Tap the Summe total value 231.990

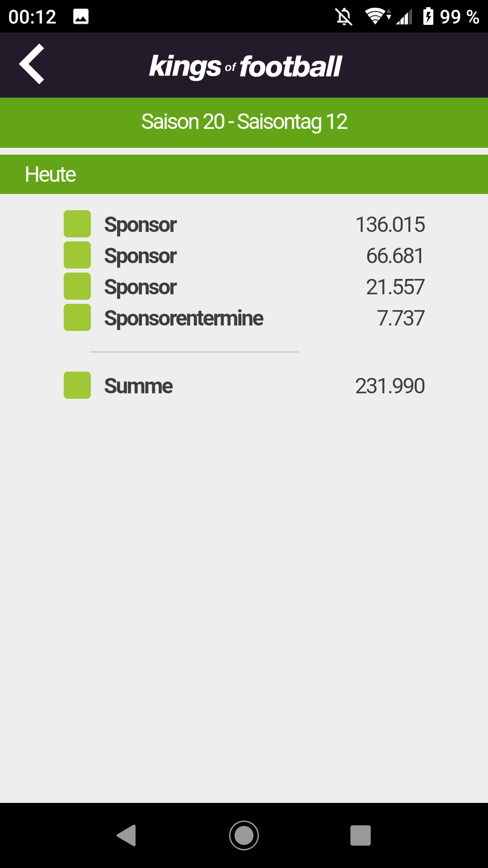tap(390, 386)
